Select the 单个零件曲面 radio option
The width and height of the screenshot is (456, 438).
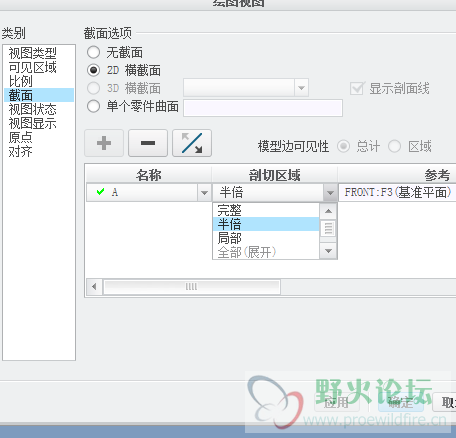(x=93, y=106)
